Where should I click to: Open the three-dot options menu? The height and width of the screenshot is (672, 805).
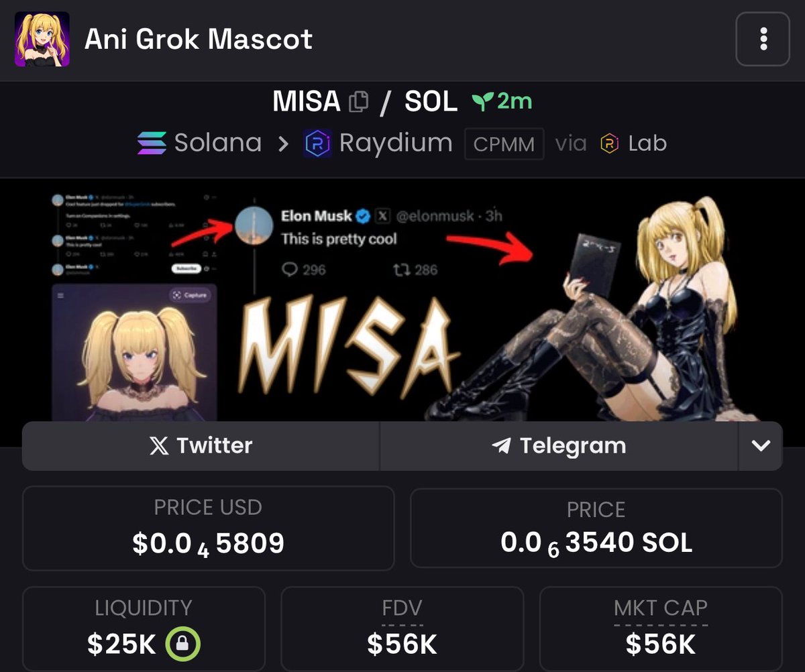pyautogui.click(x=763, y=39)
